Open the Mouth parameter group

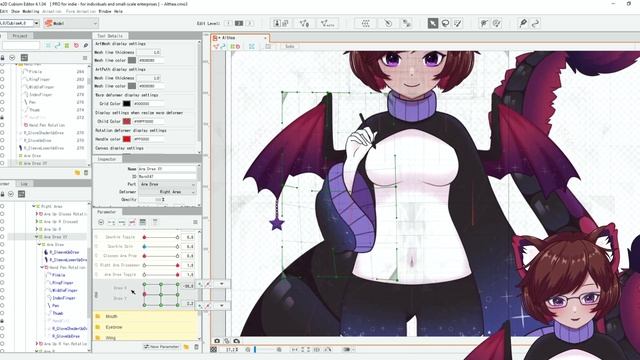tap(111, 316)
